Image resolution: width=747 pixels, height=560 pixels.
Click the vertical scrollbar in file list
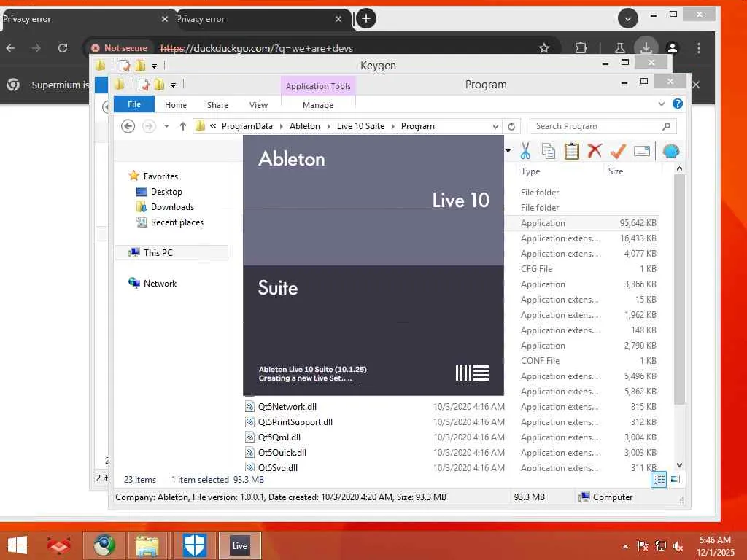679,289
